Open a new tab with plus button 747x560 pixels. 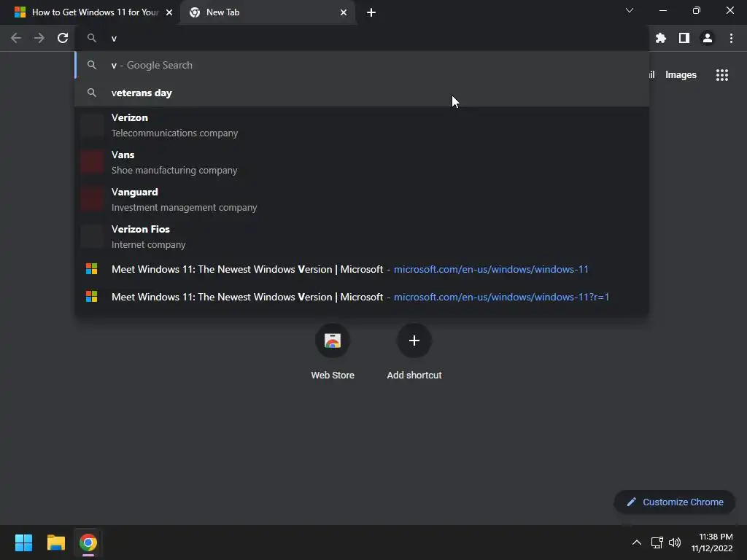coord(371,12)
